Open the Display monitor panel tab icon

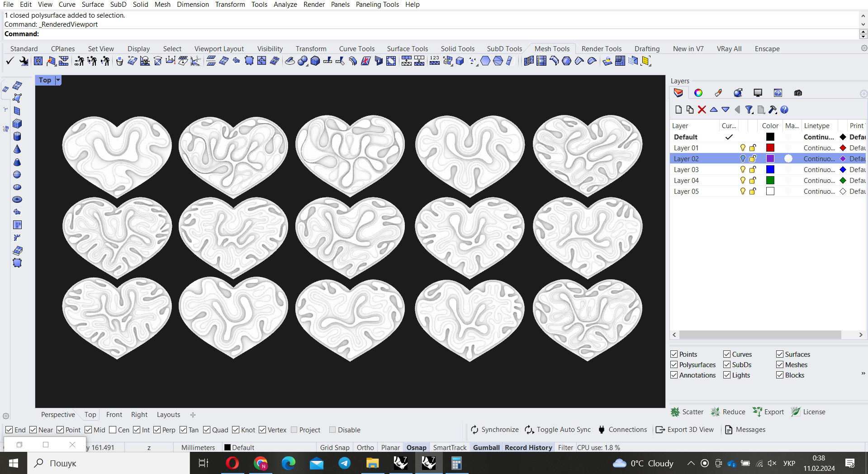point(758,93)
